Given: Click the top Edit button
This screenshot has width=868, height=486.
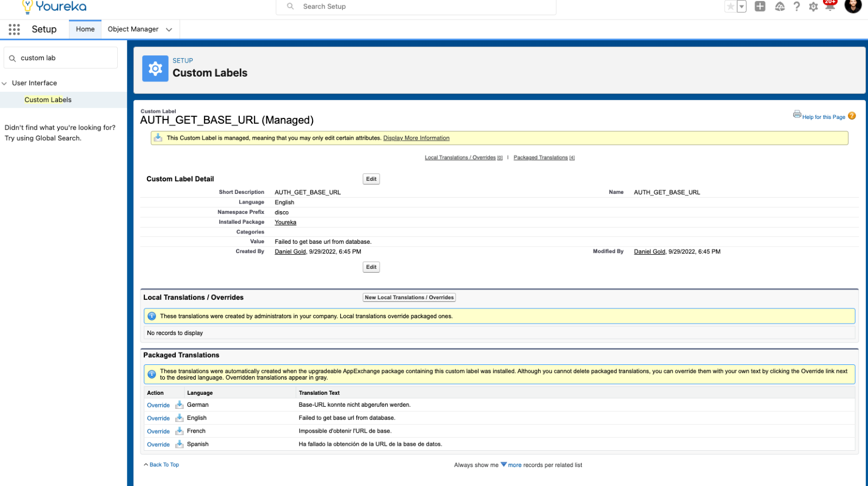Looking at the screenshot, I should (371, 179).
